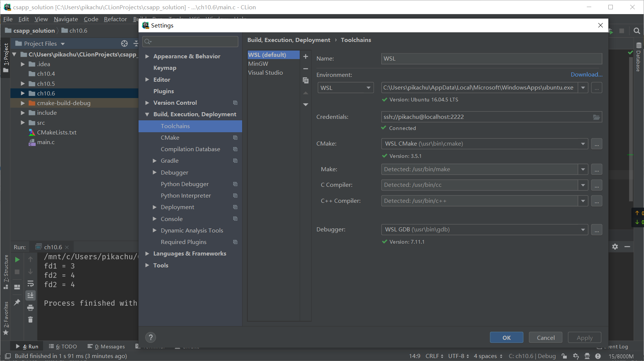The width and height of the screenshot is (644, 361).
Task: Click locate target icon in Project panel
Action: pyautogui.click(x=124, y=43)
